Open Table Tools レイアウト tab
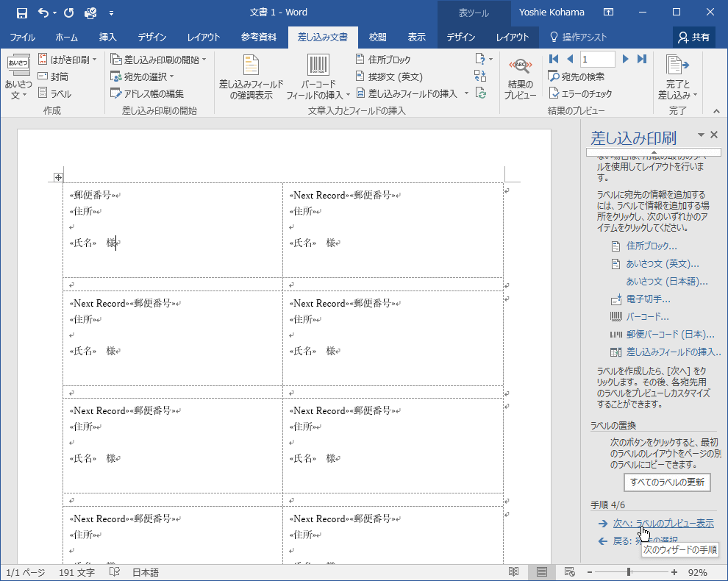The width and height of the screenshot is (728, 581). (512, 38)
